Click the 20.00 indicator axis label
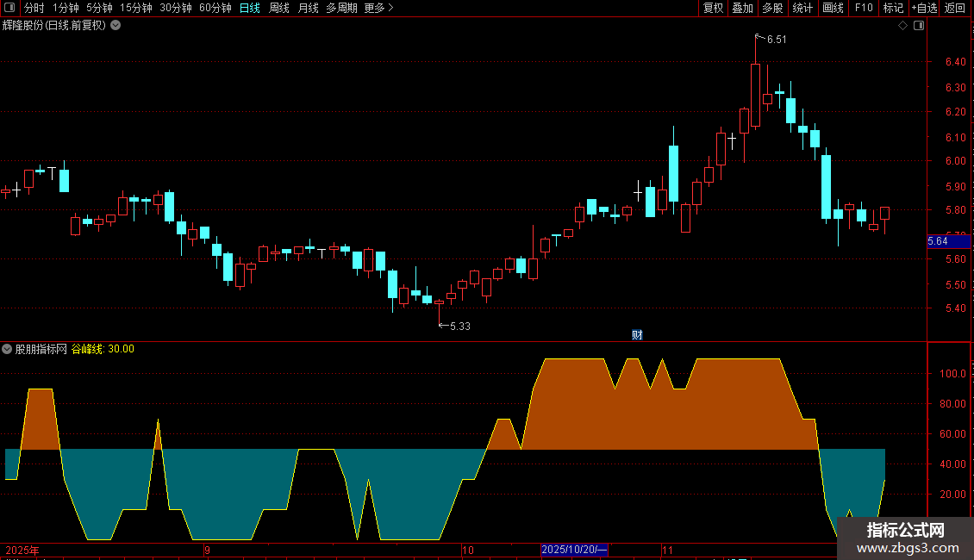 point(952,495)
